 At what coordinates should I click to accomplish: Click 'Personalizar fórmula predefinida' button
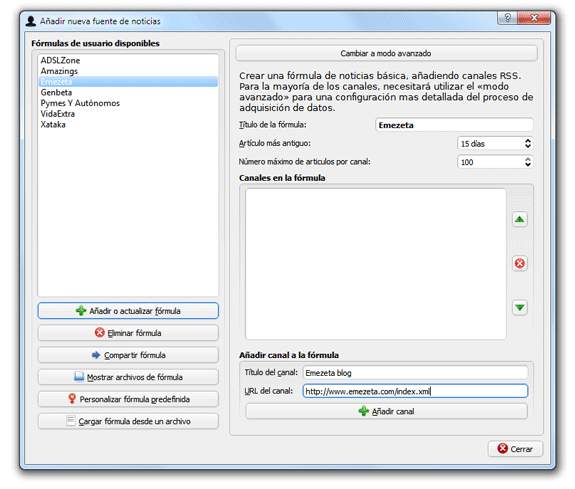[128, 399]
